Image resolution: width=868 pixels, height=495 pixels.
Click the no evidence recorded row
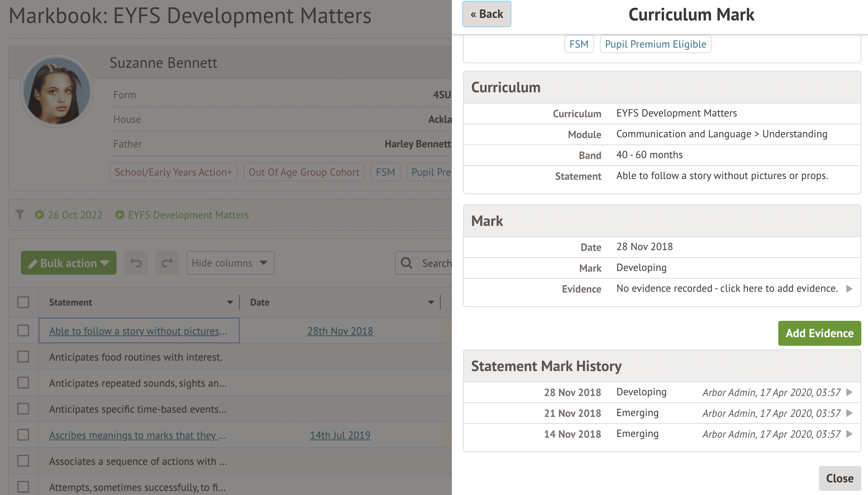pos(727,289)
